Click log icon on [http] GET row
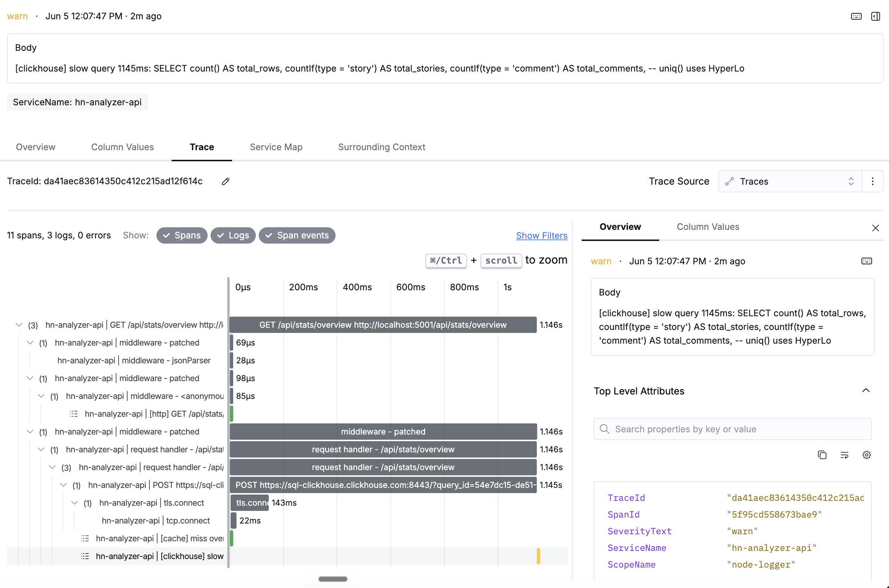889x588 pixels. [x=74, y=414]
